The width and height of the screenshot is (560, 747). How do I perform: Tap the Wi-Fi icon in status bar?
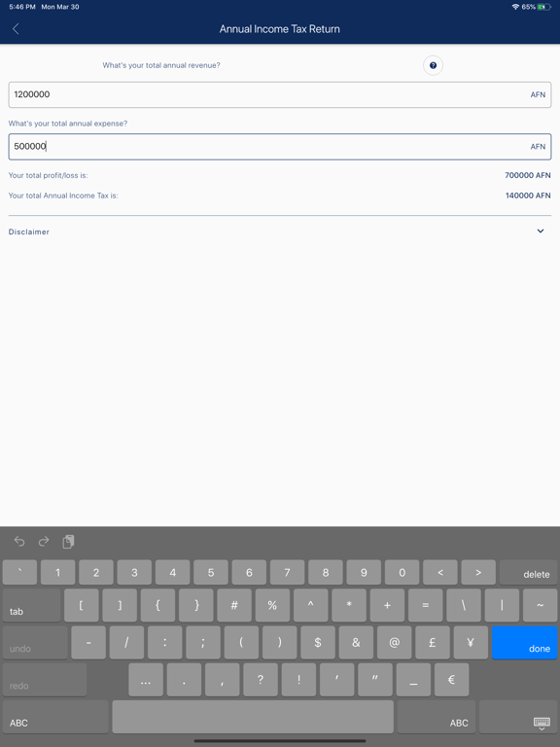(x=515, y=7)
